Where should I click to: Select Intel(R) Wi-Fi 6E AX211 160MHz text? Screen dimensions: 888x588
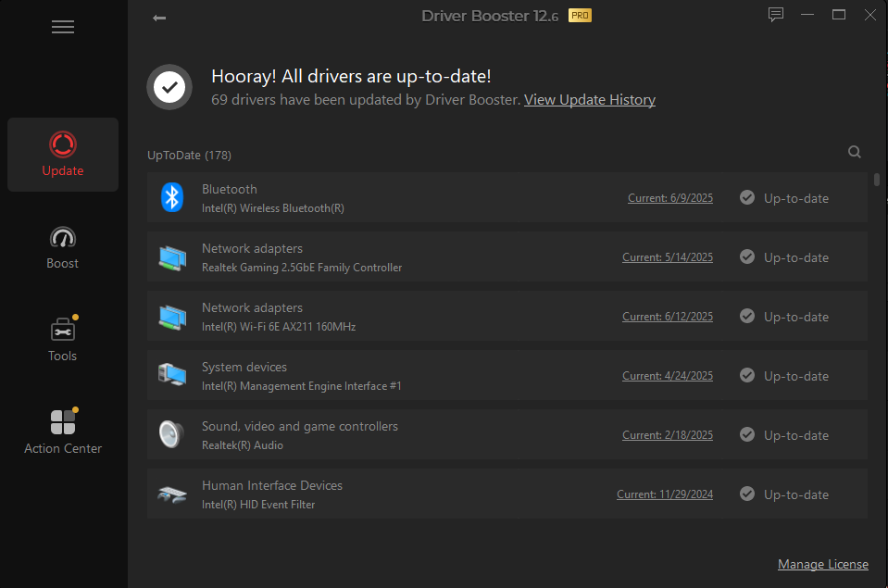click(279, 326)
